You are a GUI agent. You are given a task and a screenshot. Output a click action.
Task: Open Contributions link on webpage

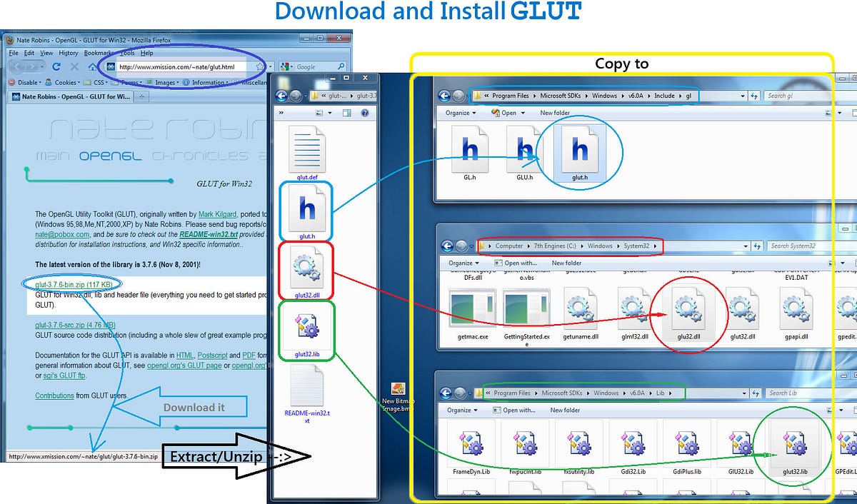[x=54, y=395]
